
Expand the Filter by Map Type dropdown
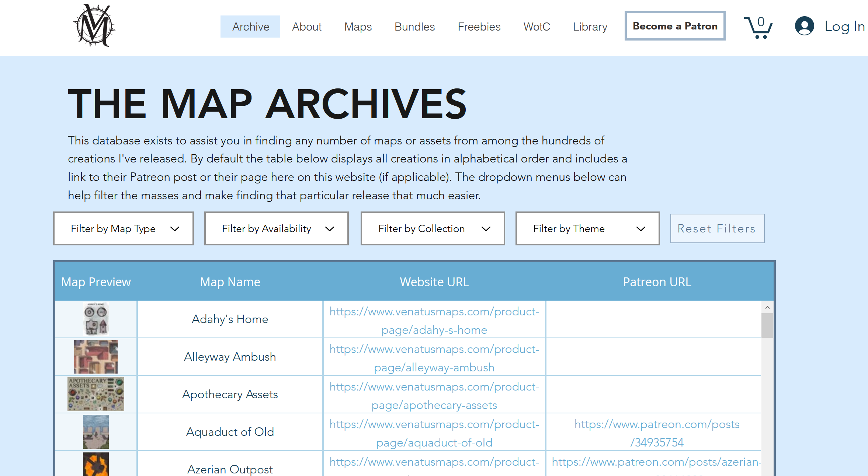(x=124, y=228)
